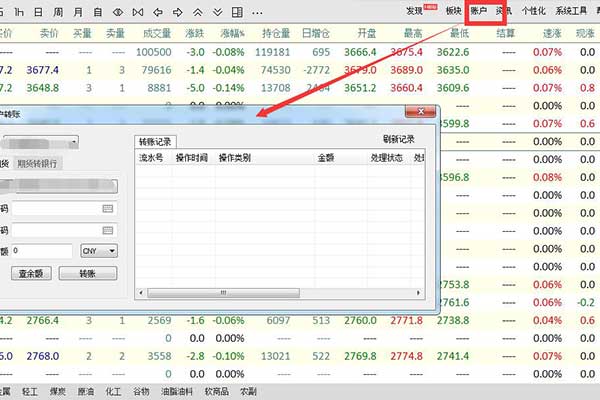Click the 操作类别 column header

(235, 157)
